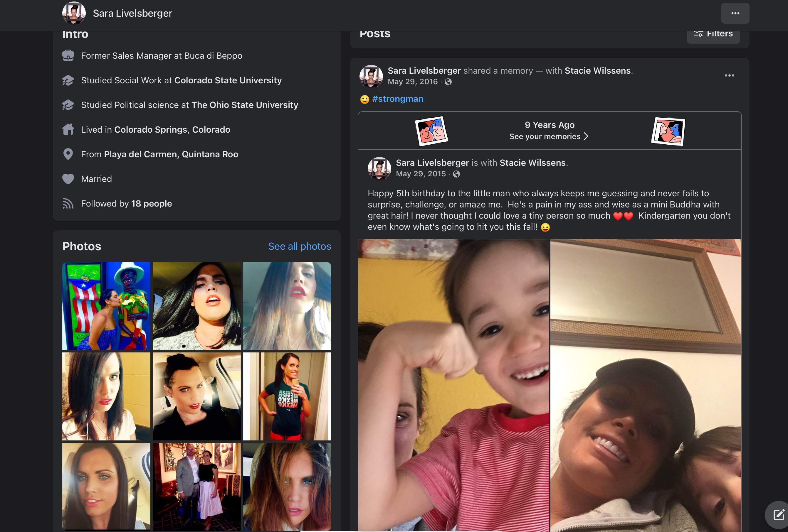Open The Ohio State University link

pyautogui.click(x=245, y=105)
